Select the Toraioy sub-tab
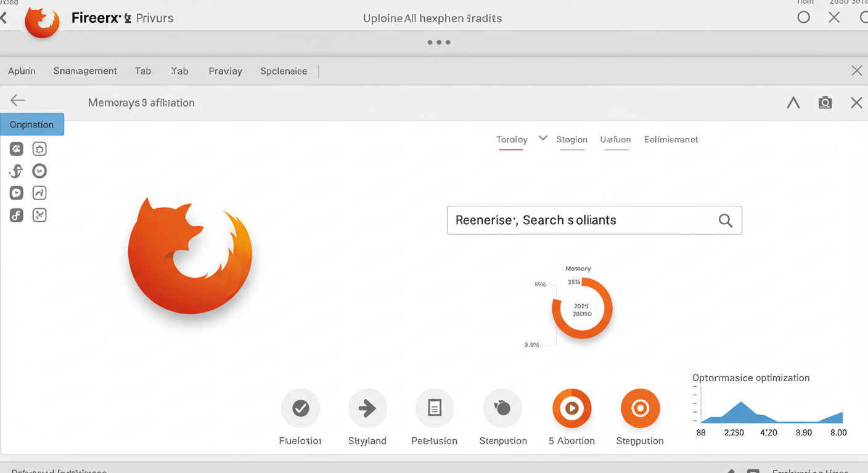Image resolution: width=868 pixels, height=473 pixels. pyautogui.click(x=512, y=140)
